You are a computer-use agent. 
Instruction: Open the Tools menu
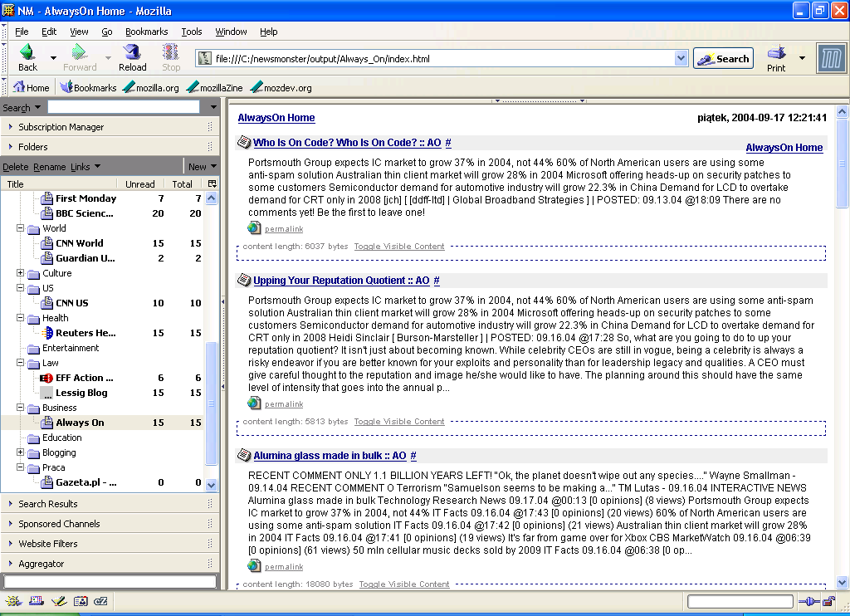click(192, 32)
